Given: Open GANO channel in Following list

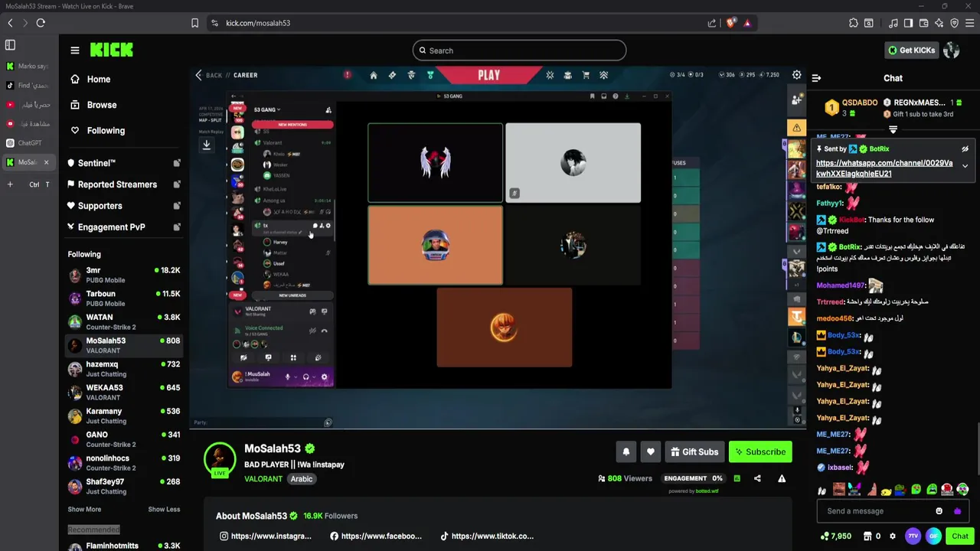Looking at the screenshot, I should [124, 439].
